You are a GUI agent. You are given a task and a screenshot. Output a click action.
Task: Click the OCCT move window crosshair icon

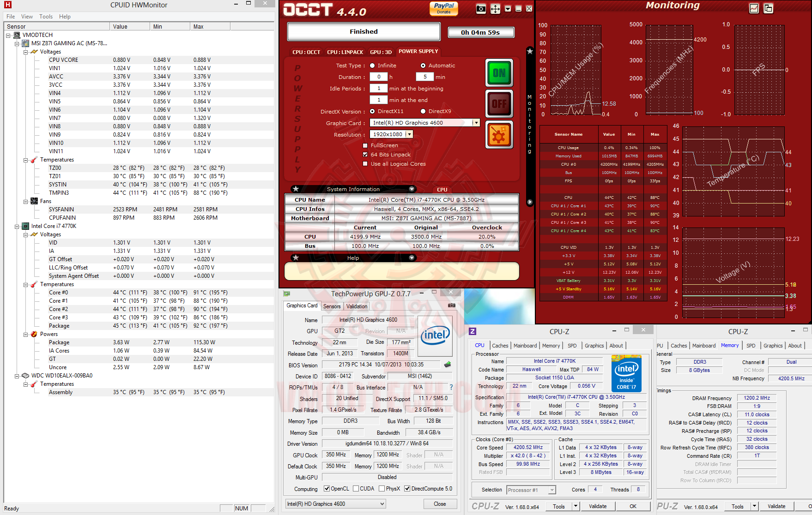(495, 9)
